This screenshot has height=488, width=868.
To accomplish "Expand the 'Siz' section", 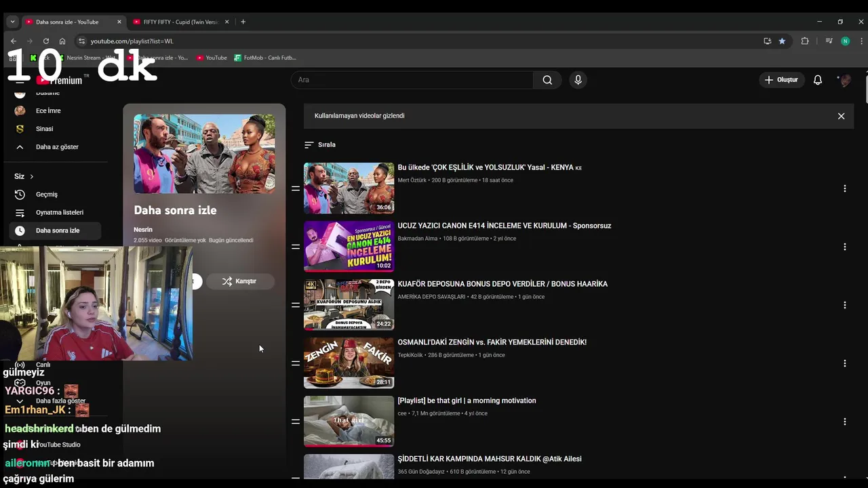I will (x=24, y=176).
